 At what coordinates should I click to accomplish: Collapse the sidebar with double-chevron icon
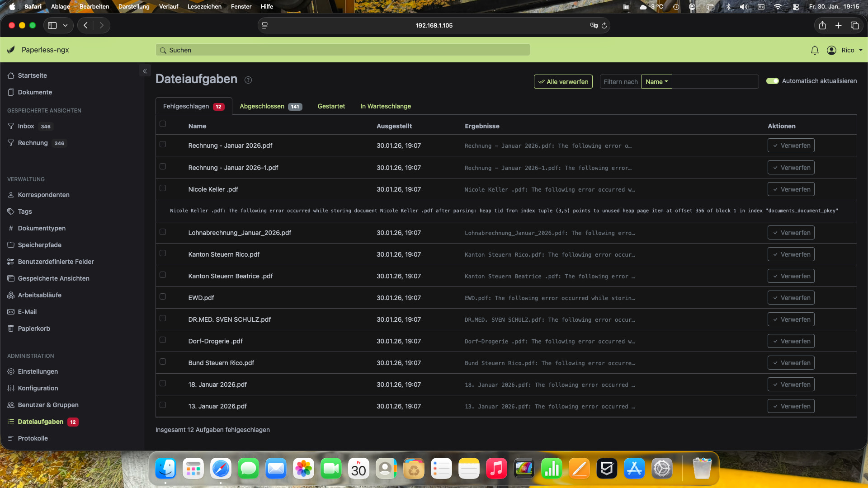tap(145, 71)
